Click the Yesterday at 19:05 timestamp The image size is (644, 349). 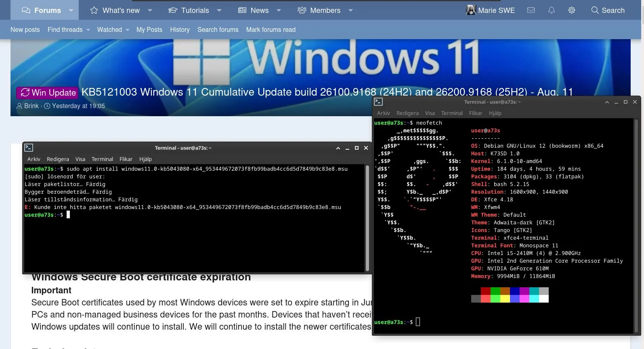coord(78,106)
